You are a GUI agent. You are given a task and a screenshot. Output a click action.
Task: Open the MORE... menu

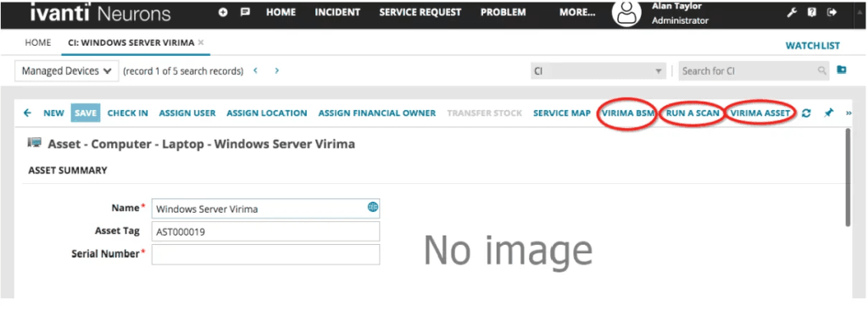click(x=577, y=12)
